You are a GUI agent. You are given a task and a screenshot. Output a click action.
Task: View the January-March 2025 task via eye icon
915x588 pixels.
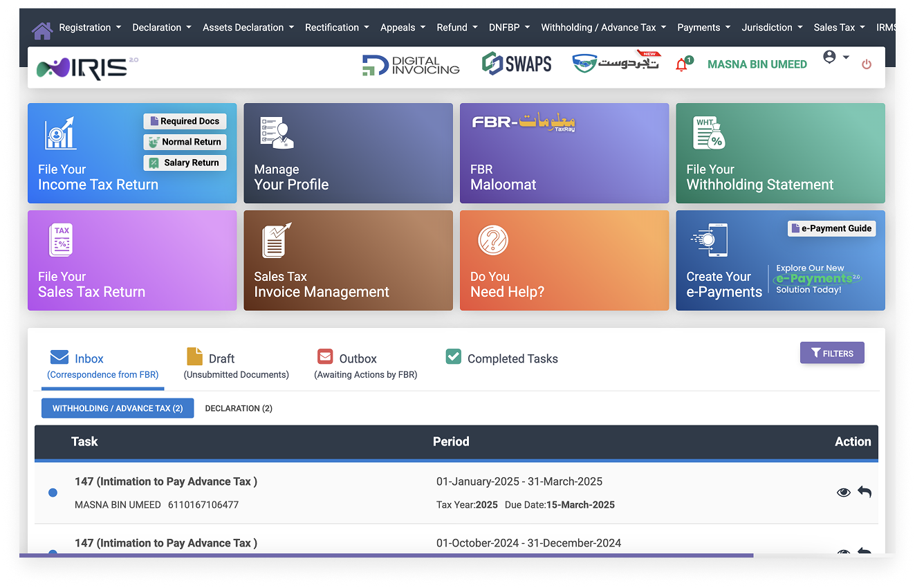(844, 493)
